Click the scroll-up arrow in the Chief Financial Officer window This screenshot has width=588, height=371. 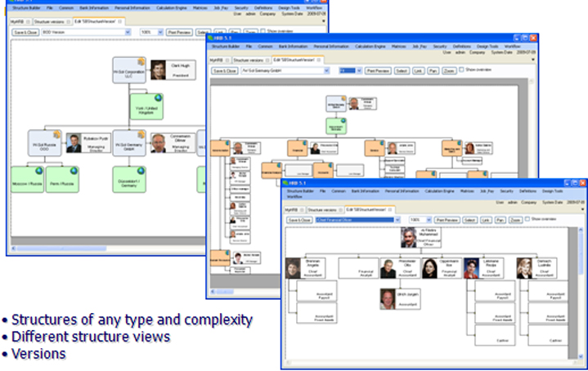pyautogui.click(x=581, y=229)
